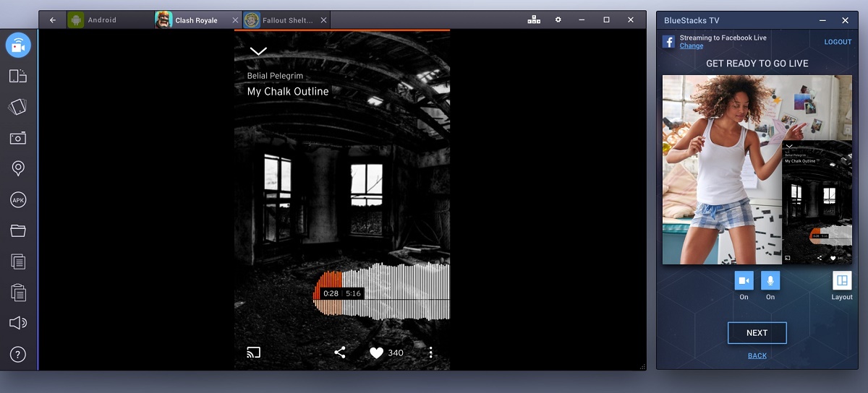Toggle the microphone On button

(770, 280)
